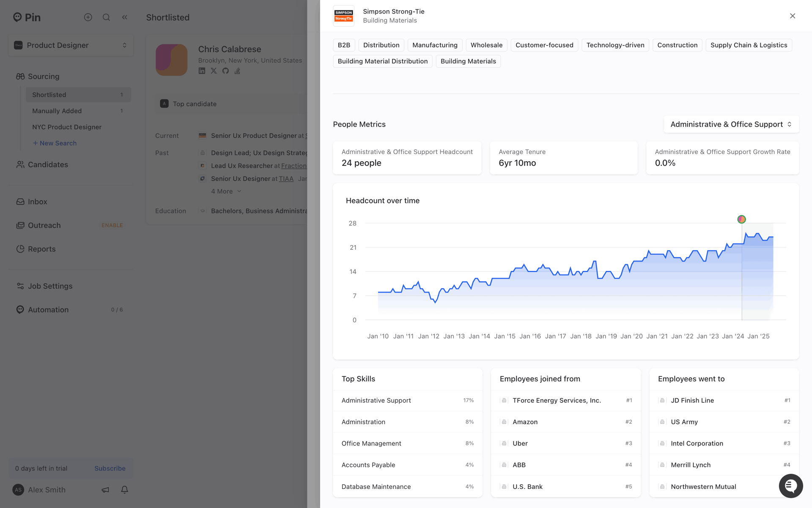Click the Technology-driven tag

click(x=615, y=45)
